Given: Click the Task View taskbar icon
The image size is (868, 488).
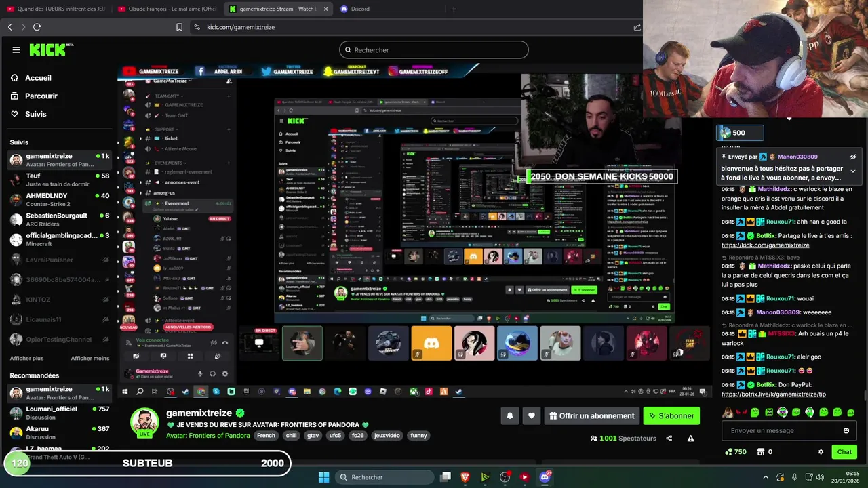Looking at the screenshot, I should 446,477.
